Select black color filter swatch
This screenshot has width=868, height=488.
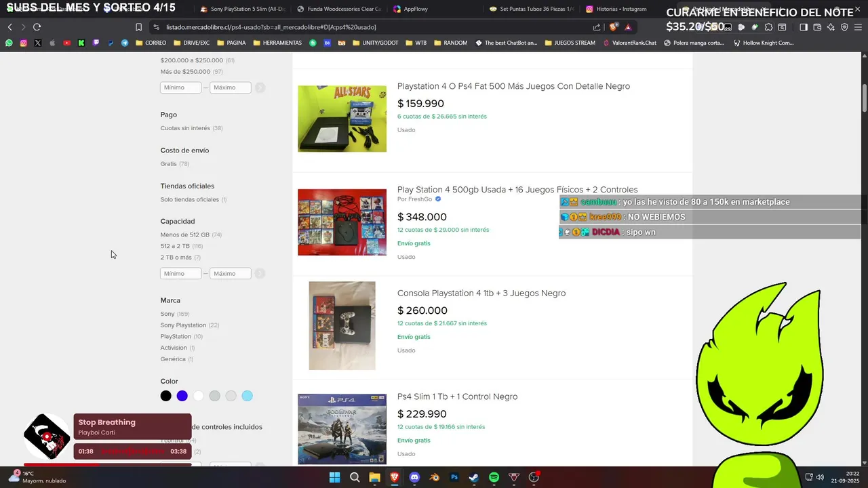[x=166, y=396]
